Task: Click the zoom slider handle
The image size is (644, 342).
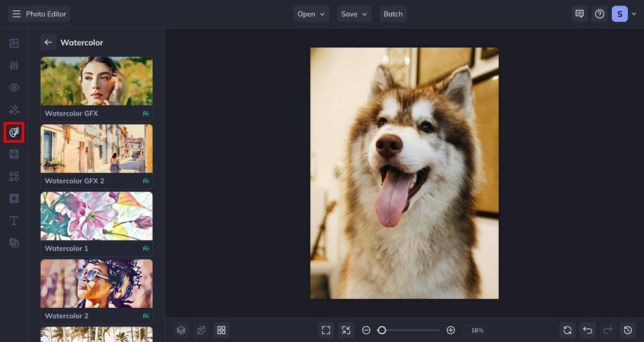Action: pos(381,330)
